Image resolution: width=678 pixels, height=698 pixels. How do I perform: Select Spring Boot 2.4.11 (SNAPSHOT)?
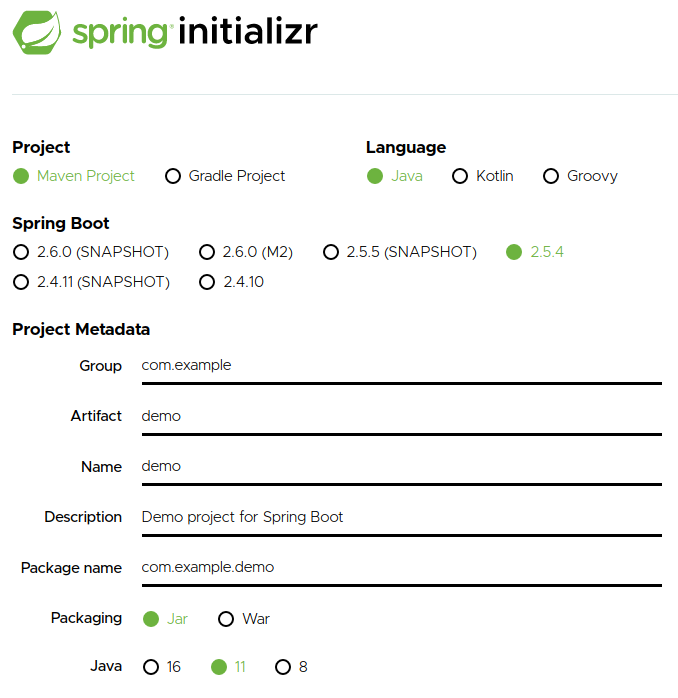[22, 282]
